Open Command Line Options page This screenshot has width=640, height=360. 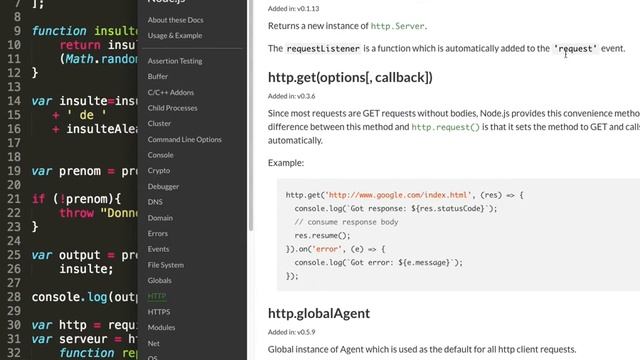pos(184,139)
